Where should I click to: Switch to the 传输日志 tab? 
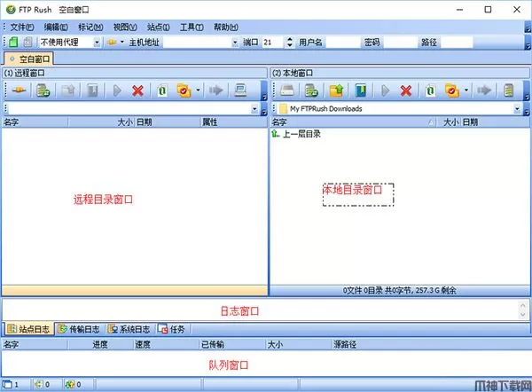(x=79, y=329)
